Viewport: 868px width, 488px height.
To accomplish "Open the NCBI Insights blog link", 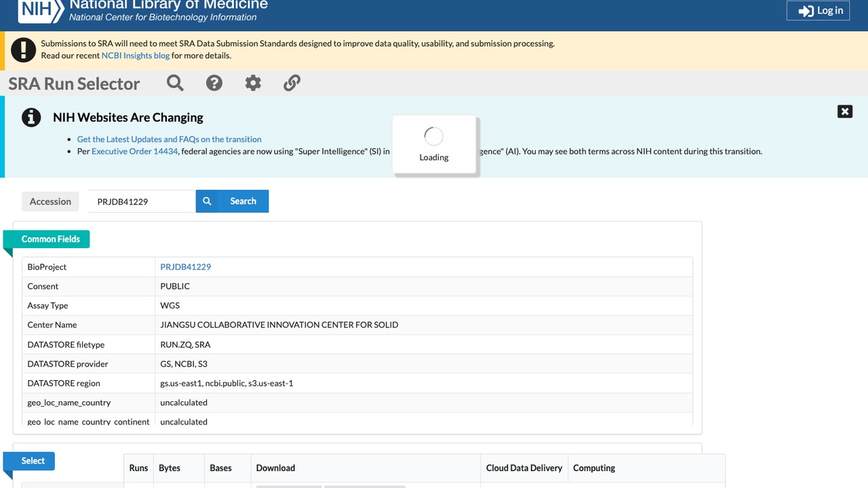I will [x=136, y=56].
